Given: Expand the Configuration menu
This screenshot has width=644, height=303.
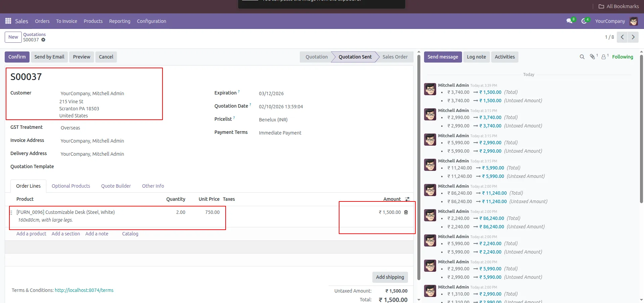Looking at the screenshot, I should pos(151,21).
